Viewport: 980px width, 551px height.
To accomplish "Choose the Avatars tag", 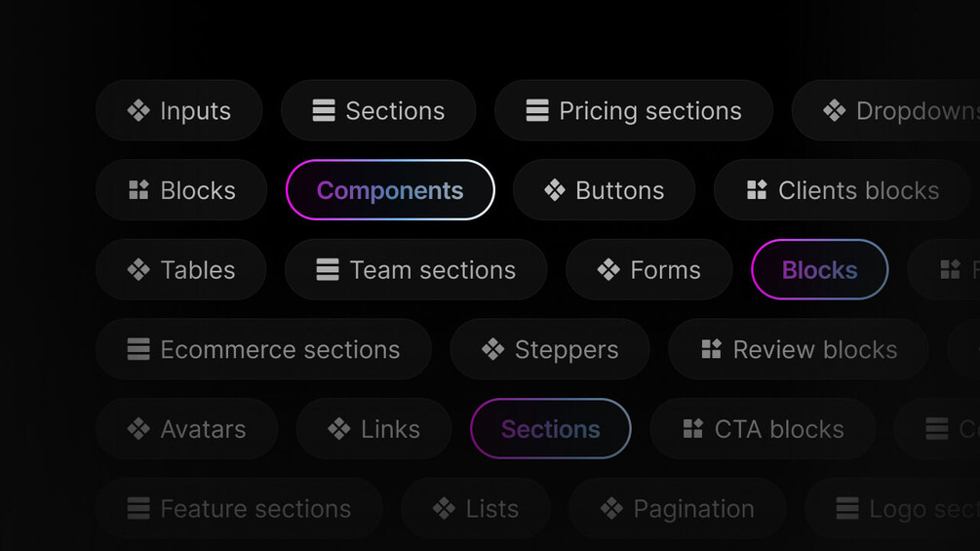I will tap(187, 429).
